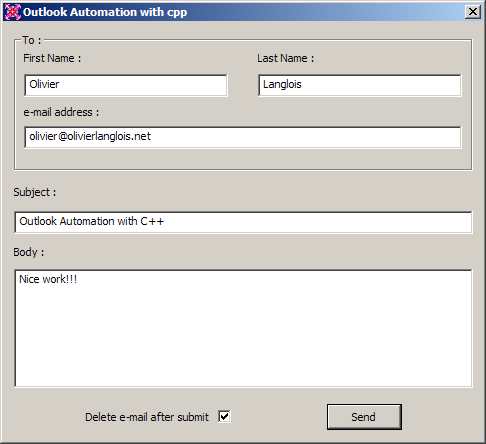Click the "To :" group box caption

pos(32,40)
